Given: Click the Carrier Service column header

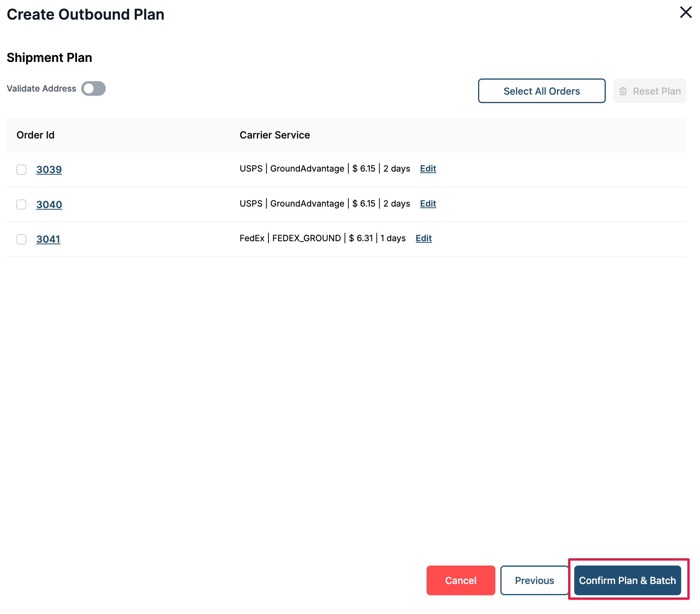Looking at the screenshot, I should pos(275,135).
